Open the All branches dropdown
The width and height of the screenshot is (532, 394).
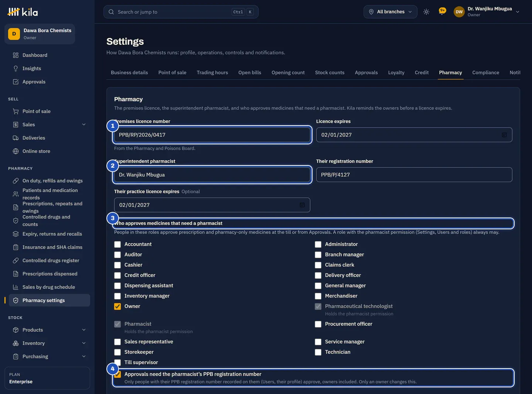[391, 12]
